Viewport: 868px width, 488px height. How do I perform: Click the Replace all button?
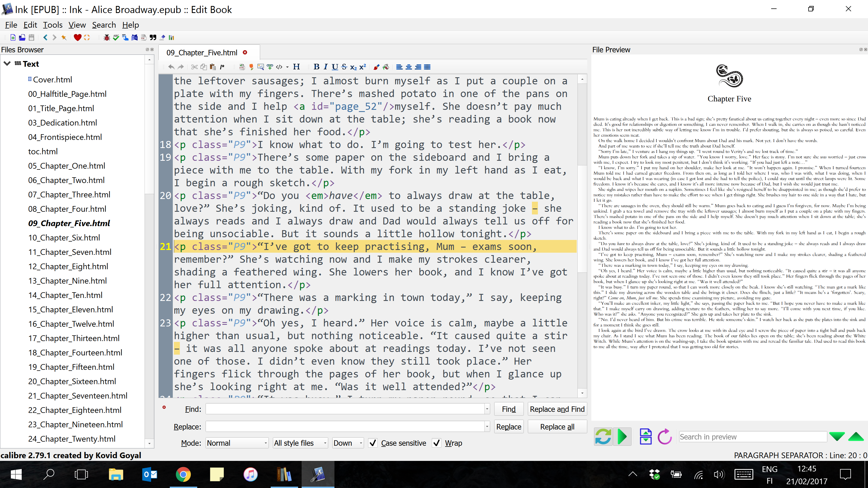[x=557, y=427]
